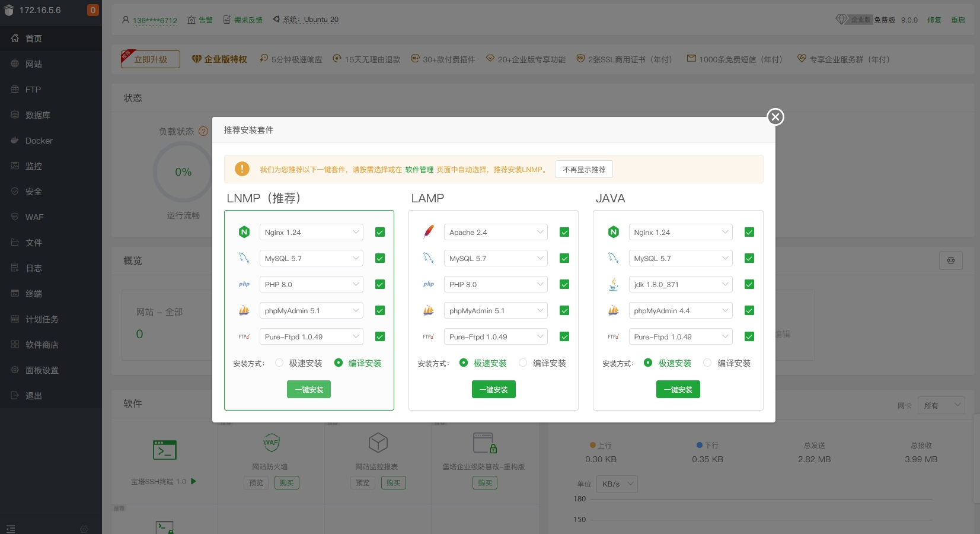Uncheck Pure-Ftpd 1.0.49 in LAMP
980x534 pixels.
564,336
